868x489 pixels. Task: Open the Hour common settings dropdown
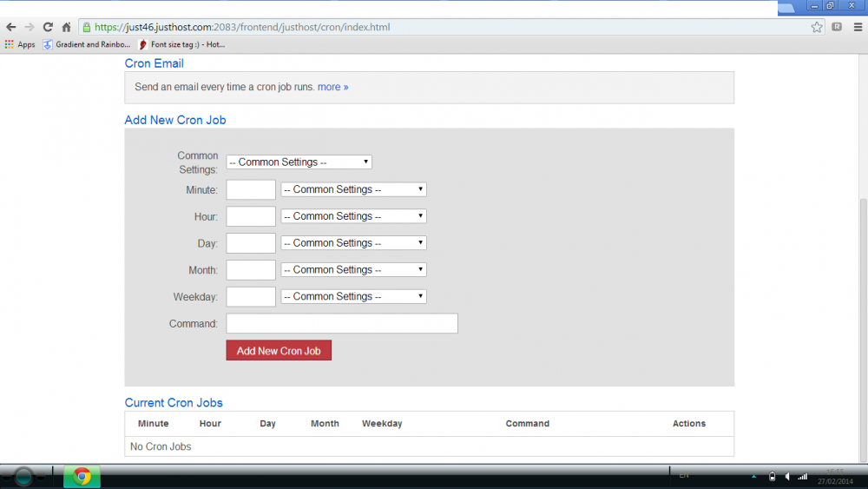pyautogui.click(x=353, y=216)
